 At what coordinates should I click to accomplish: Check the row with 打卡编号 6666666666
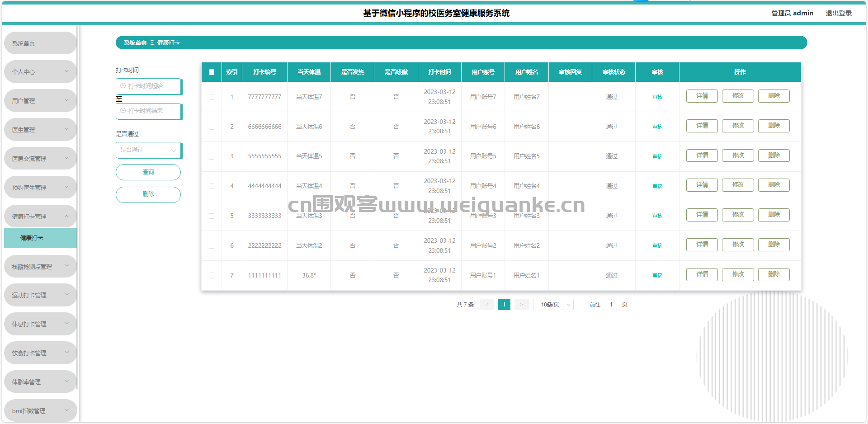click(x=212, y=127)
